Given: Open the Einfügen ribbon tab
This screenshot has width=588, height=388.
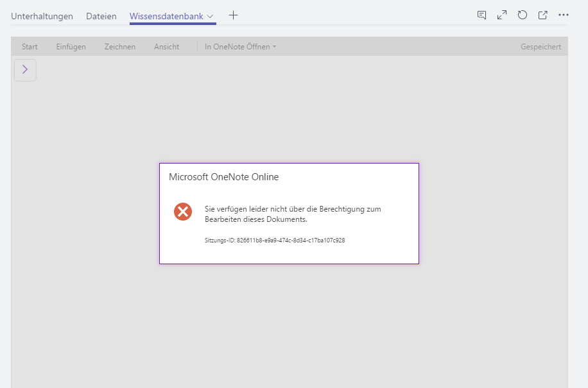Looking at the screenshot, I should pos(71,47).
